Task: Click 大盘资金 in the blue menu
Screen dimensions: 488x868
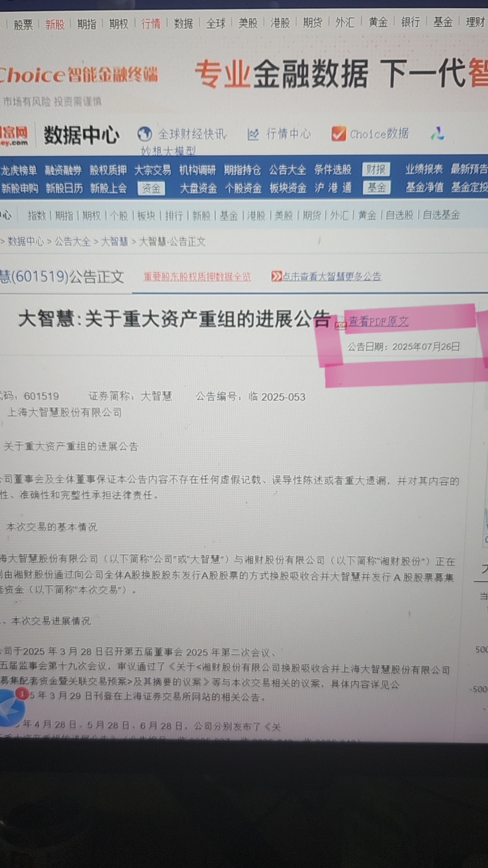Action: coord(198,188)
